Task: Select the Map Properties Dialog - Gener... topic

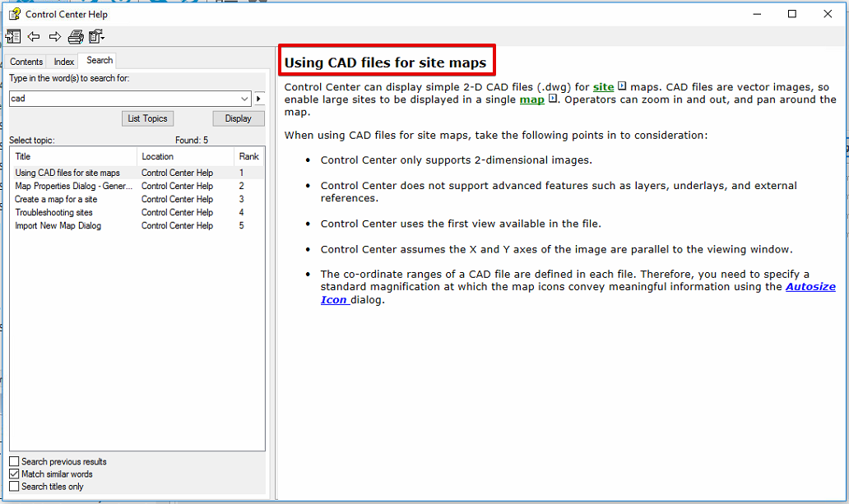Action: pyautogui.click(x=74, y=186)
